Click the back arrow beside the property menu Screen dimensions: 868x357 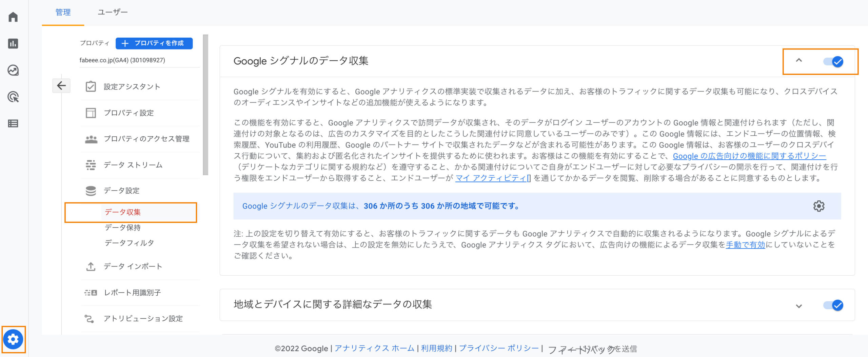pos(61,85)
